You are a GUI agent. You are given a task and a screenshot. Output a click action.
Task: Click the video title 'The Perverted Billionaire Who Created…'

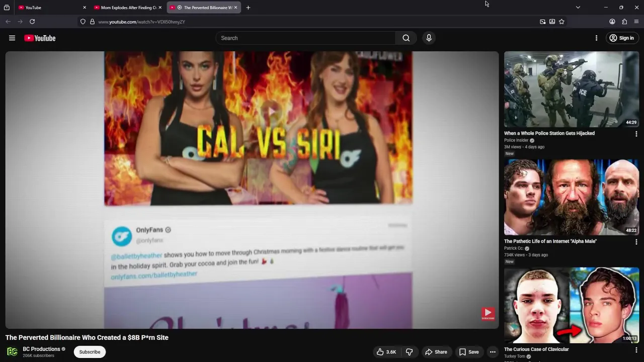[x=87, y=337]
